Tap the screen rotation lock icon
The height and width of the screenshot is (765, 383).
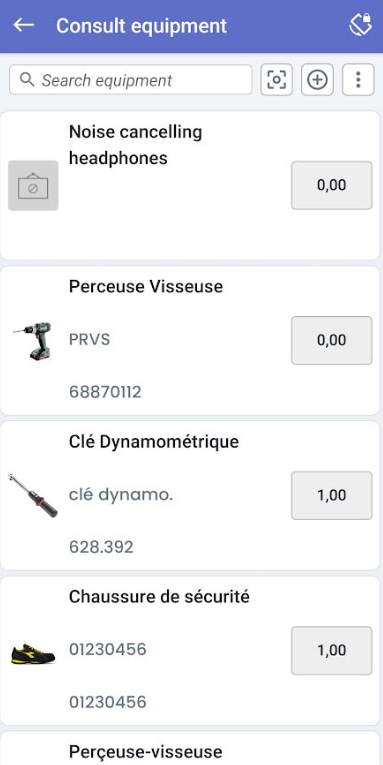(360, 25)
